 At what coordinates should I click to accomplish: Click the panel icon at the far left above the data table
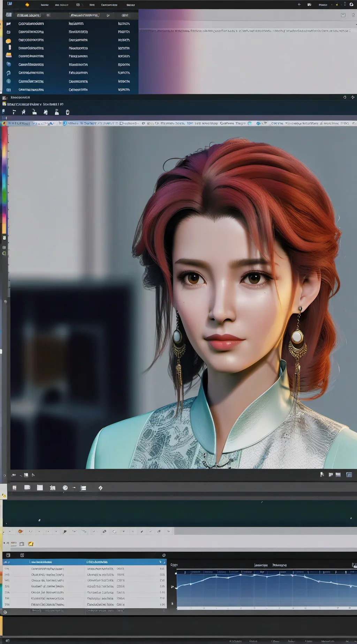pyautogui.click(x=8, y=555)
